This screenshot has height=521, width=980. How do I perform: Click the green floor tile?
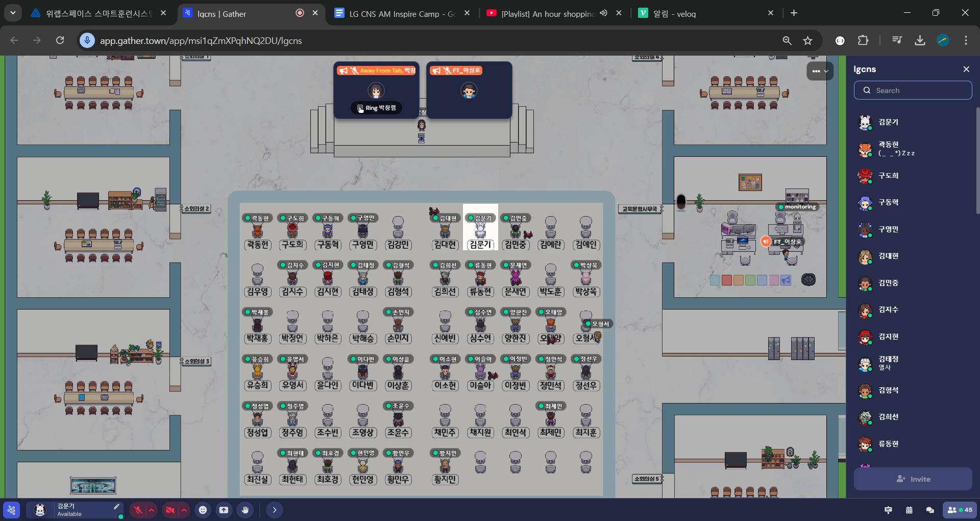pyautogui.click(x=750, y=280)
